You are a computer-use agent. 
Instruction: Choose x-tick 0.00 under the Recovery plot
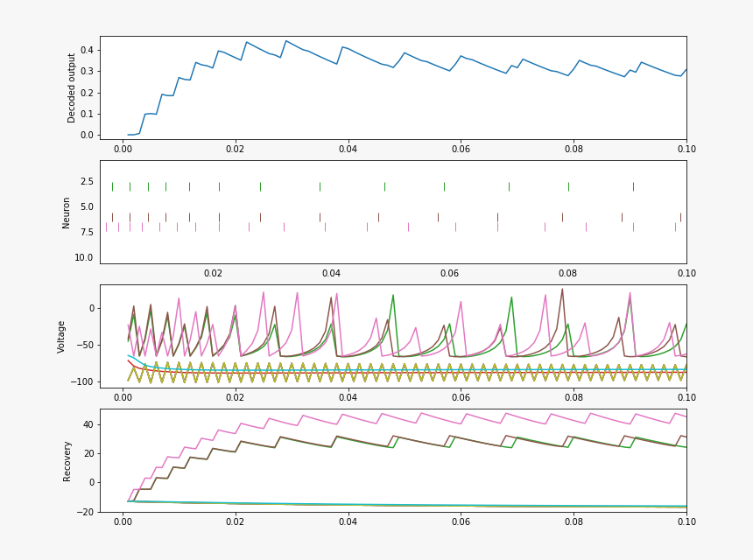(x=123, y=522)
